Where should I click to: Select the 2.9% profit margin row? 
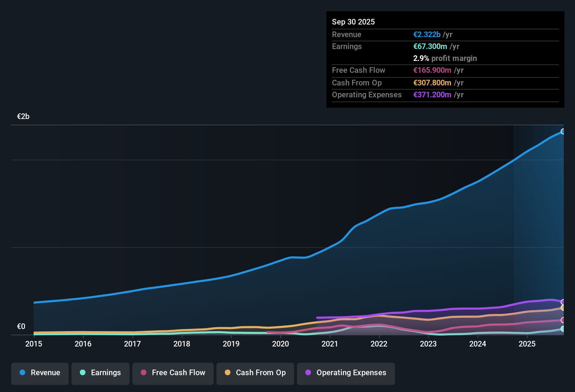tap(445, 58)
